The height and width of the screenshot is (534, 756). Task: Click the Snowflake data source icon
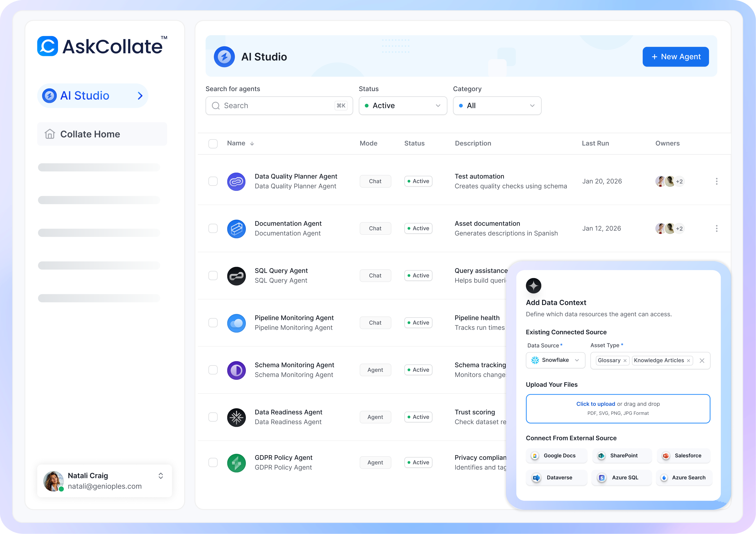click(x=536, y=360)
